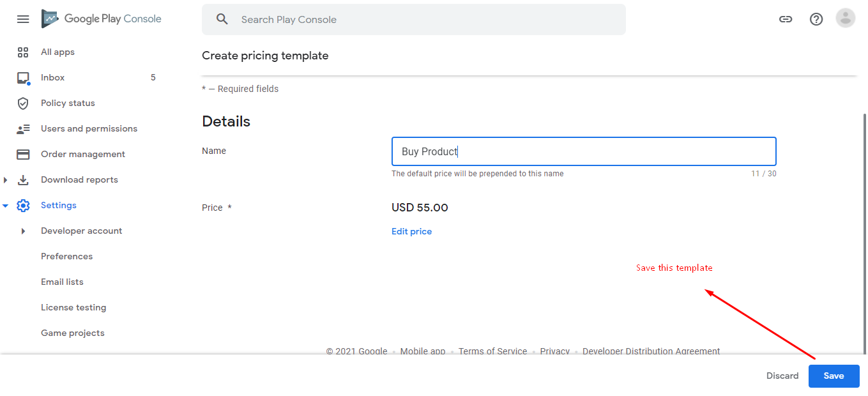Open the hamburger navigation menu
868x396 pixels.
pos(23,19)
